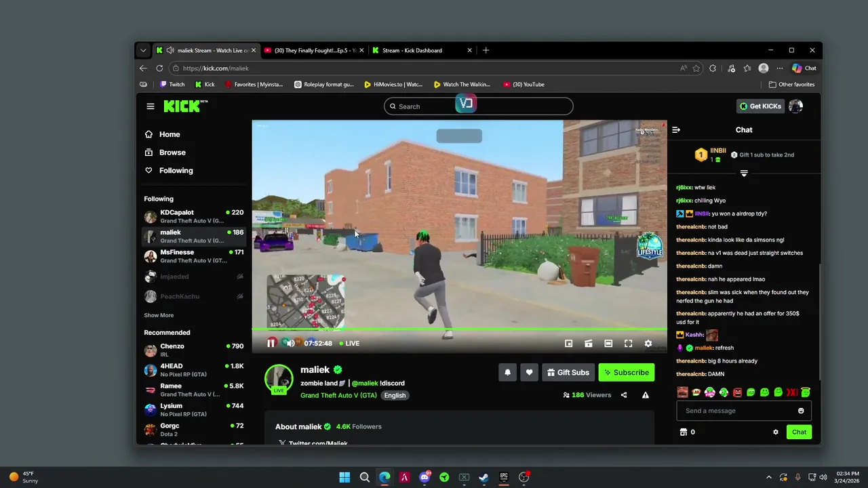868x488 pixels.
Task: Jump to LIVE in the player
Action: 349,344
